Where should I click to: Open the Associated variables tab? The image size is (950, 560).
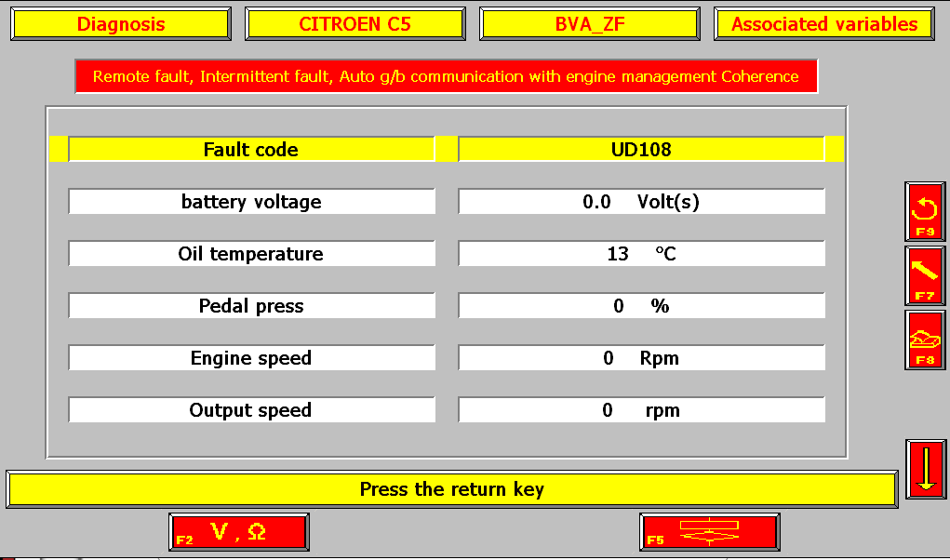[824, 24]
